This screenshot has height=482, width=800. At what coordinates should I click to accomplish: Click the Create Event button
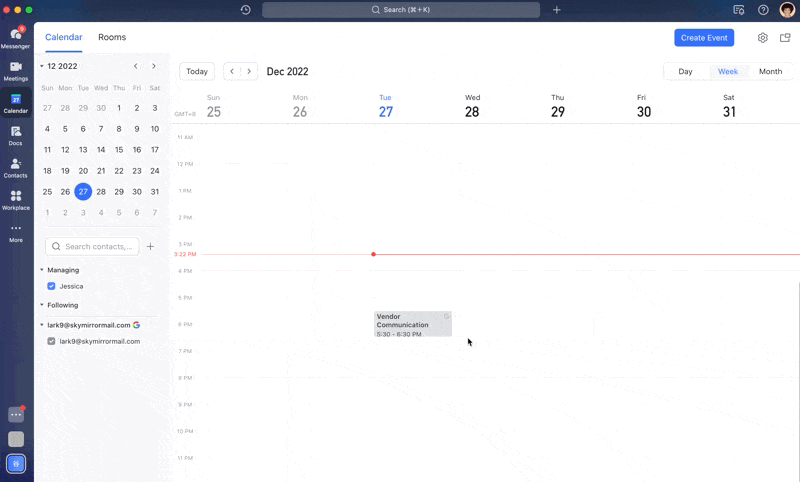click(x=703, y=38)
